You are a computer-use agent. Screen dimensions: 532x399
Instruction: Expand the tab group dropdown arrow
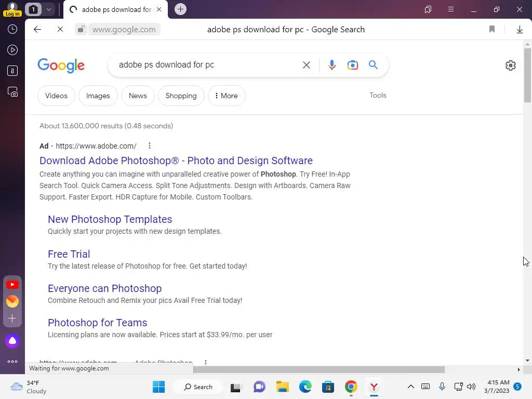(x=48, y=9)
